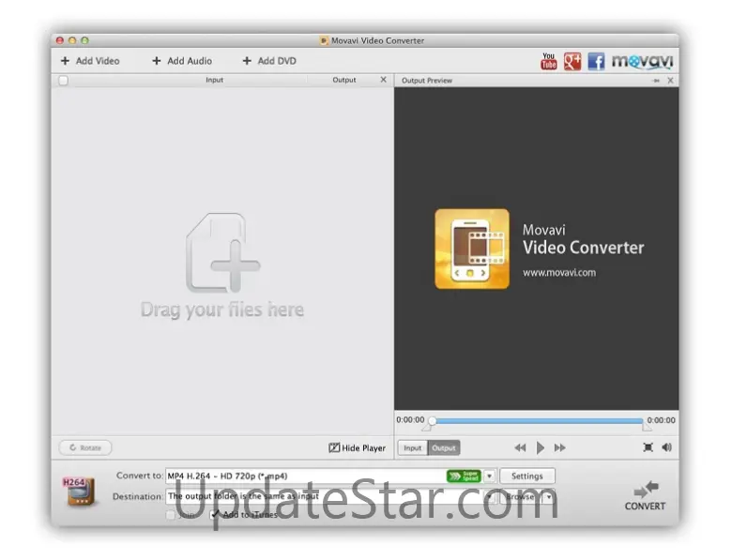Click the end time 0:00:00 label on the right
The height and width of the screenshot is (560, 732).
tap(661, 420)
